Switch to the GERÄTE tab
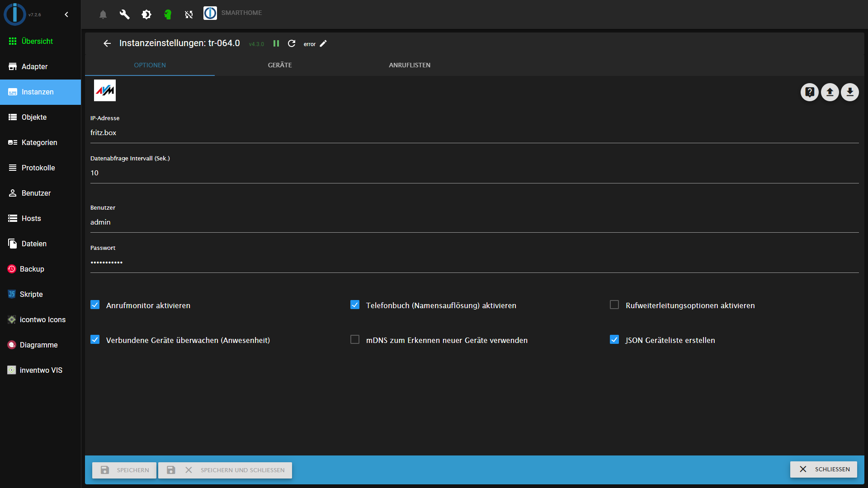Screen dimensions: 868x488 click(x=280, y=65)
